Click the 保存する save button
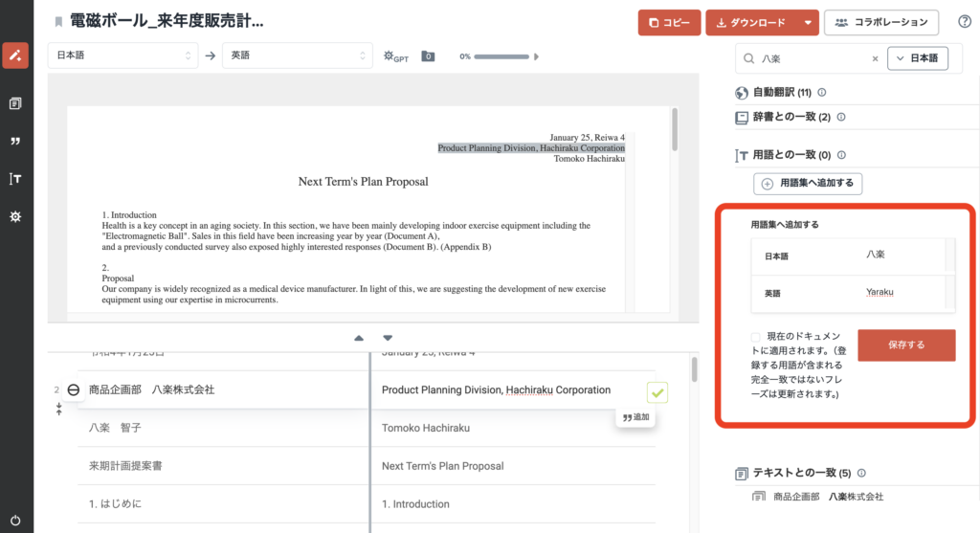Screen dimensions: 980x533 [905, 345]
